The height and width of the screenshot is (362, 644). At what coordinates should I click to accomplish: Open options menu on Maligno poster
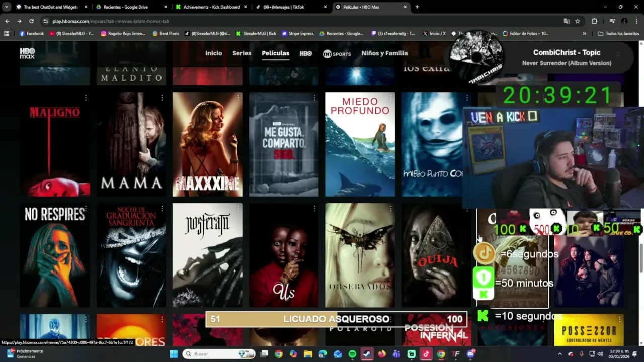pos(86,97)
